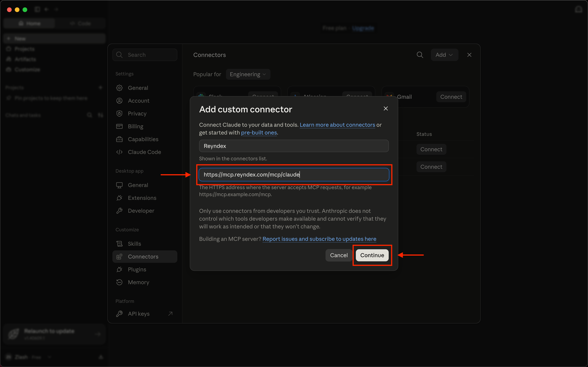Click the Continue button in the dialog
Image resolution: width=588 pixels, height=367 pixels.
click(x=372, y=255)
